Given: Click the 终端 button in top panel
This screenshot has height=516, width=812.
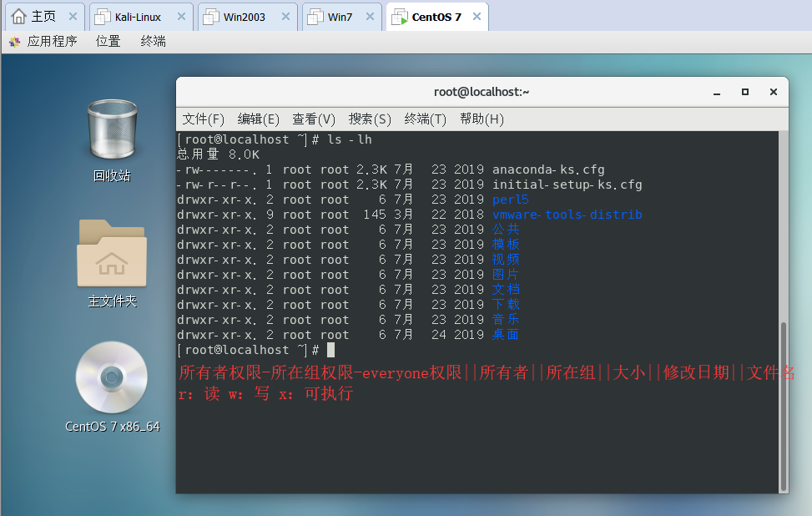Looking at the screenshot, I should 153,41.
